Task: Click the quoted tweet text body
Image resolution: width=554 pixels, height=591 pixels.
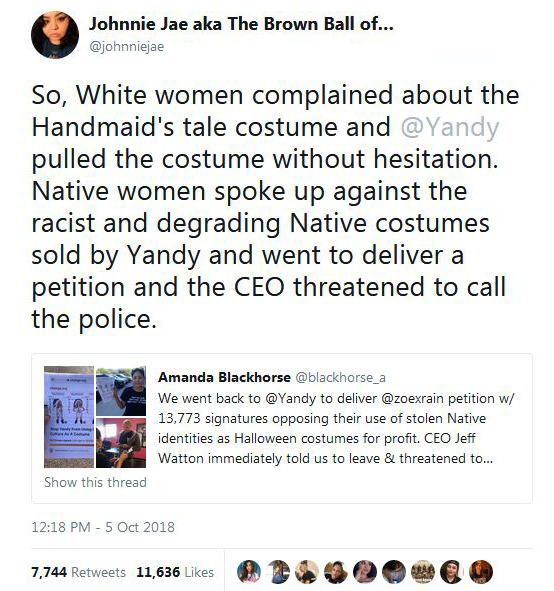Action: tap(336, 429)
